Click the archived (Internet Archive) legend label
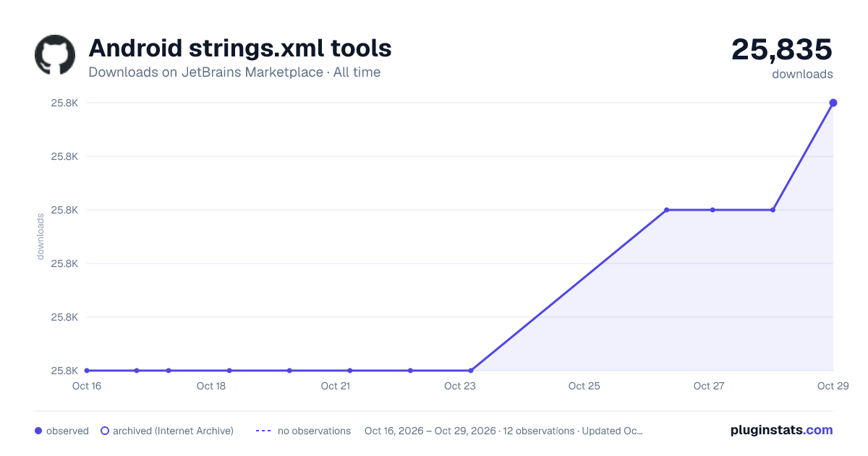Viewport: 868px width, 456px height. coord(173,431)
